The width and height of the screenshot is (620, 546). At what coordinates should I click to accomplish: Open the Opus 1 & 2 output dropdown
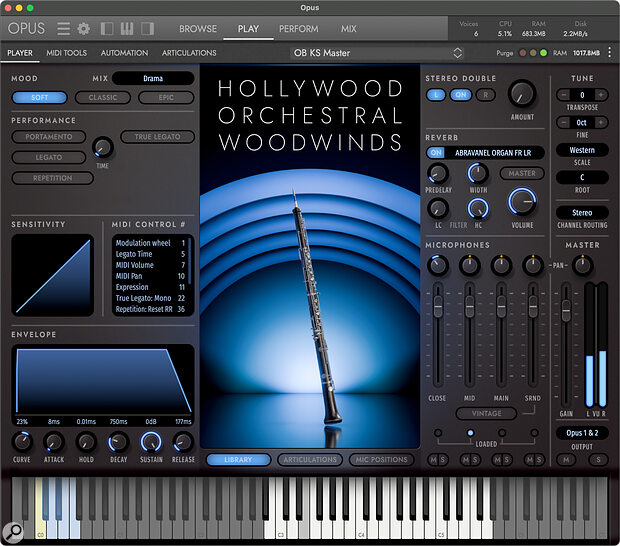[582, 433]
